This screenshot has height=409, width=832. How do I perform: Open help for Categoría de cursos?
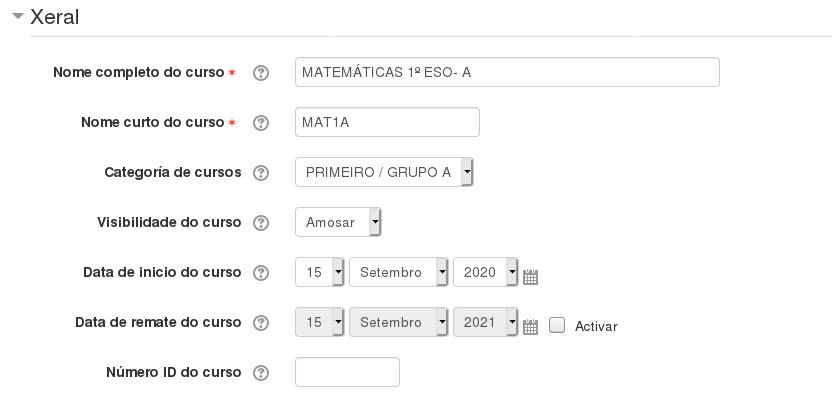pos(261,173)
